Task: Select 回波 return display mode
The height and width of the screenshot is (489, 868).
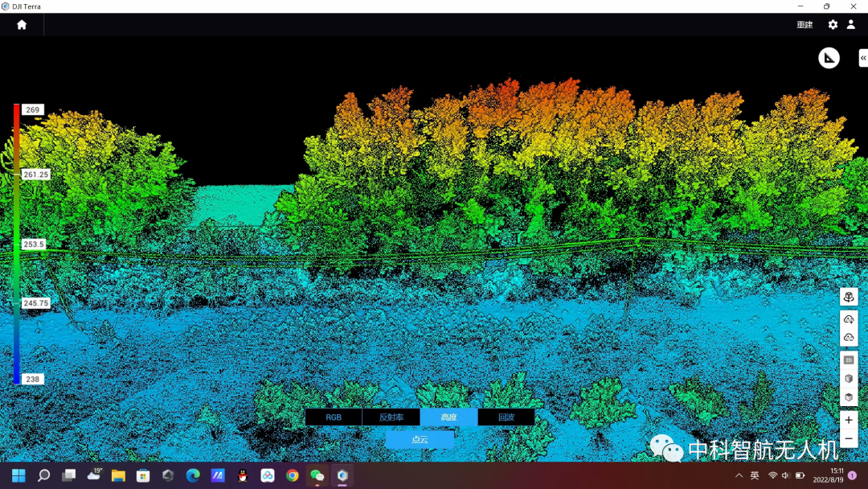Action: point(506,417)
